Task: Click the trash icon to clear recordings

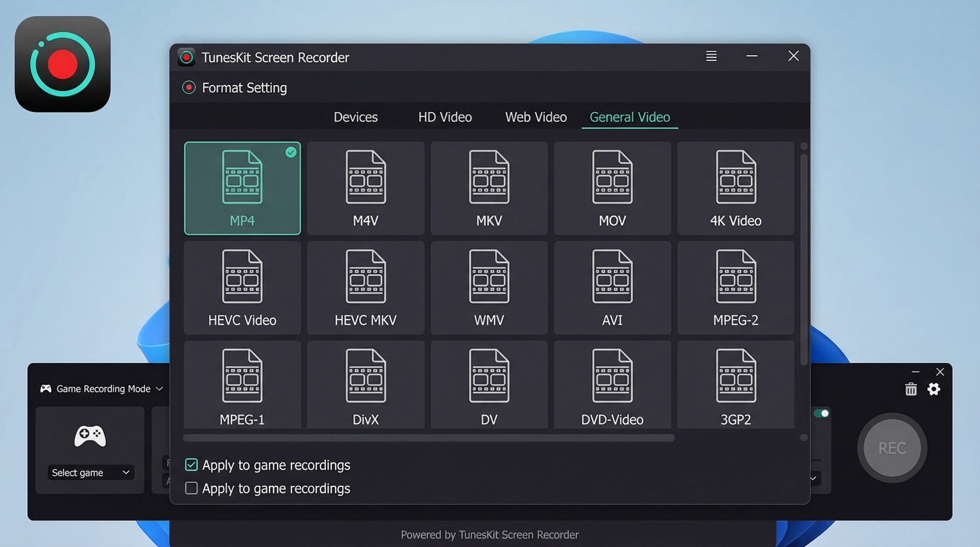Action: (x=911, y=389)
